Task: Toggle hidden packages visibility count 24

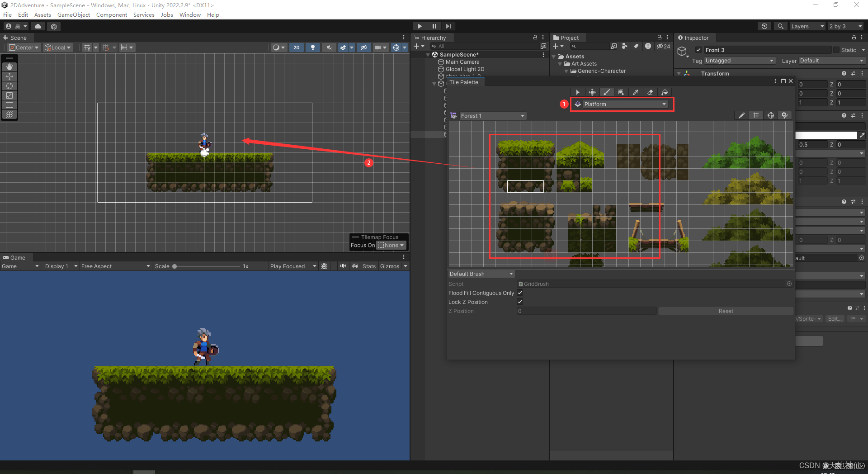Action: coord(663,46)
